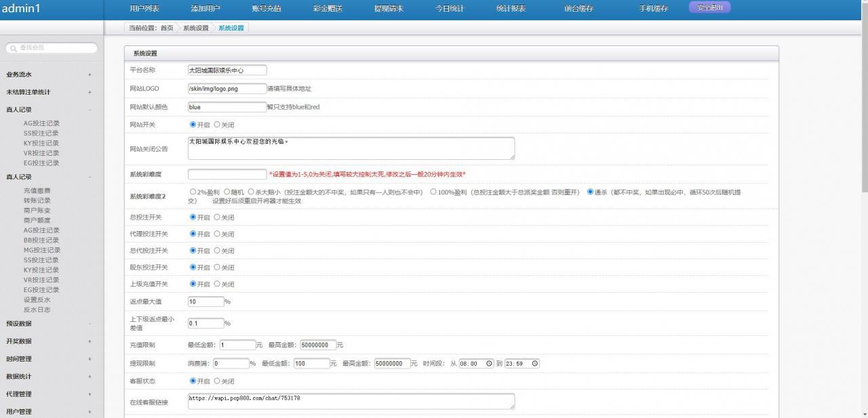This screenshot has width=868, height=418.
Task: Click the 安全退出 logout button
Action: coord(709,7)
